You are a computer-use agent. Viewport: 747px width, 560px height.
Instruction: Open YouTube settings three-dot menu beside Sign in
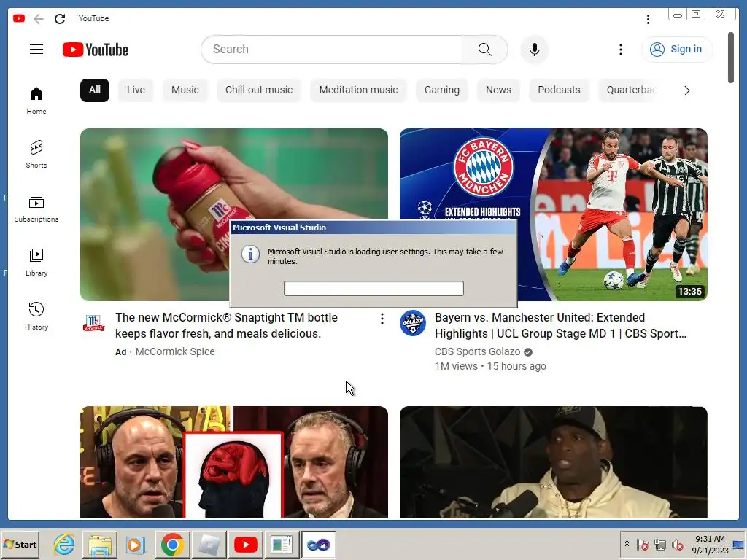tap(620, 50)
